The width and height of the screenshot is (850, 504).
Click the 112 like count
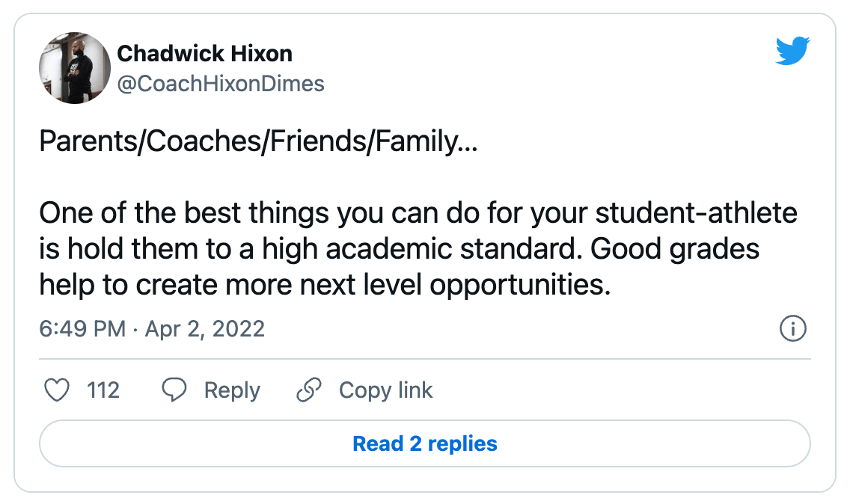point(104,390)
